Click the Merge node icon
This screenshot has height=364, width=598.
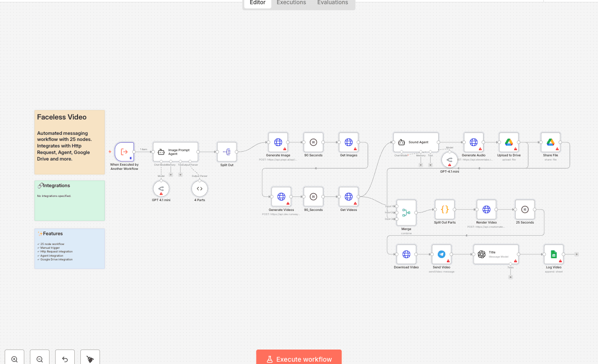coord(406,213)
